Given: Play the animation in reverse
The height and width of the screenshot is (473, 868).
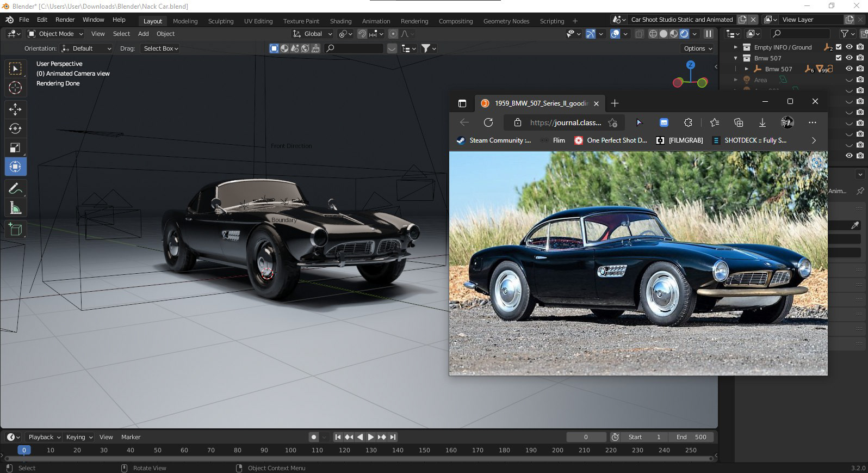Looking at the screenshot, I should (359, 437).
